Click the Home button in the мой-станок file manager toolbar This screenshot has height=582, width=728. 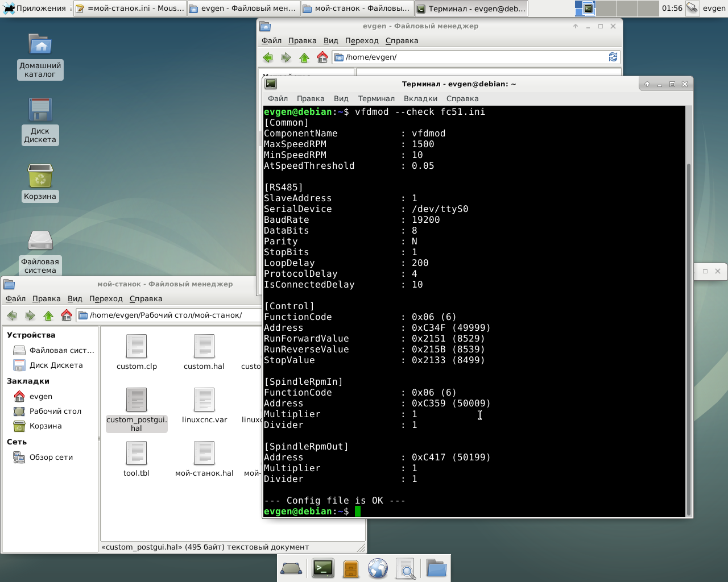[x=67, y=315]
